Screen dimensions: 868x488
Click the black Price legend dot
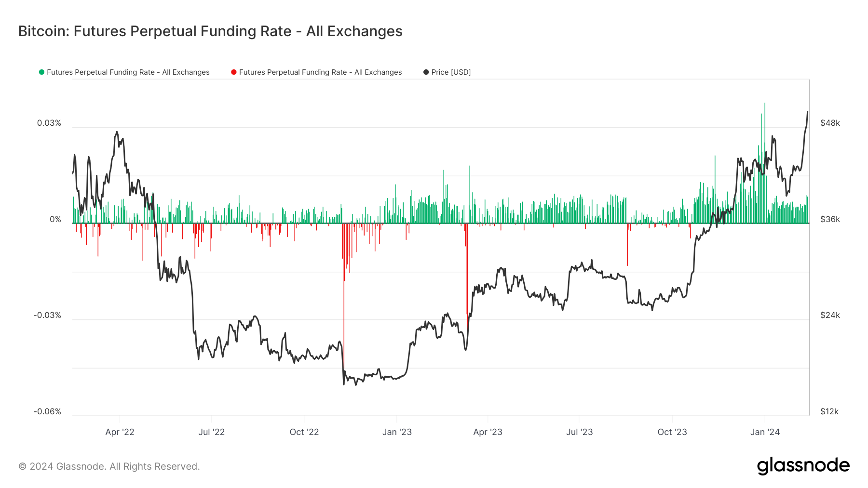pos(426,72)
